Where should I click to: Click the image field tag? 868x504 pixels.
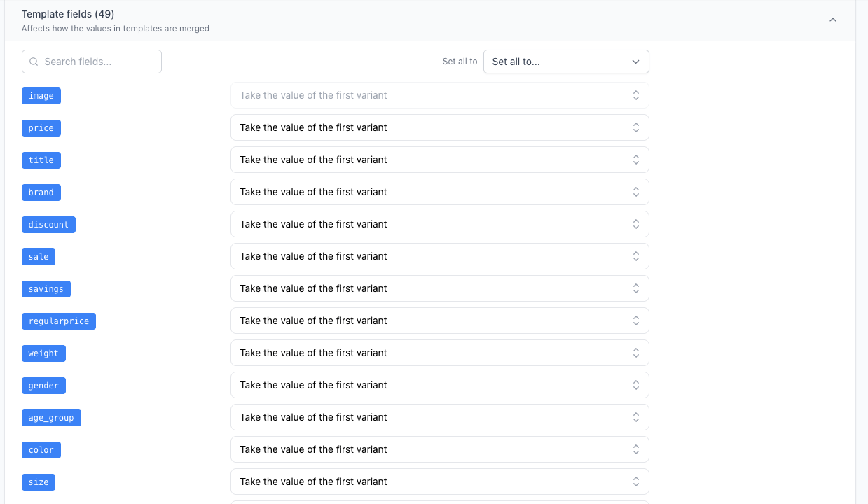coord(41,95)
